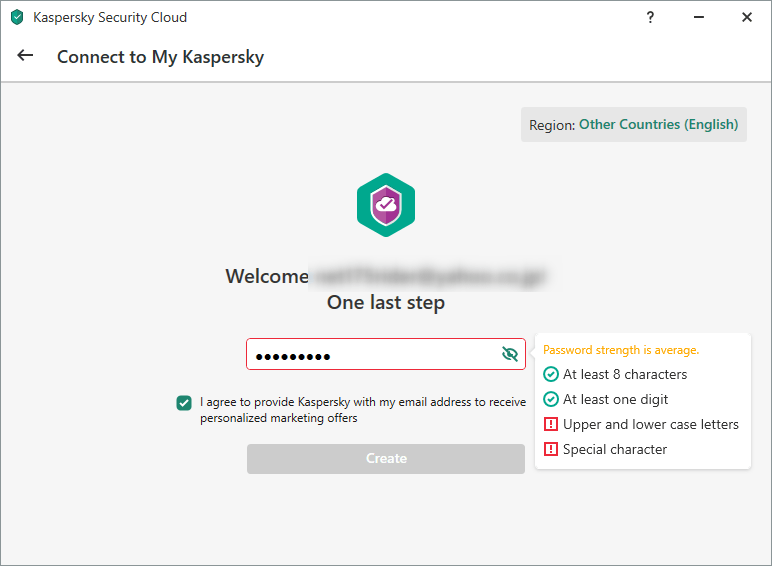Go back using the left arrow
The height and width of the screenshot is (566, 772).
click(x=25, y=56)
